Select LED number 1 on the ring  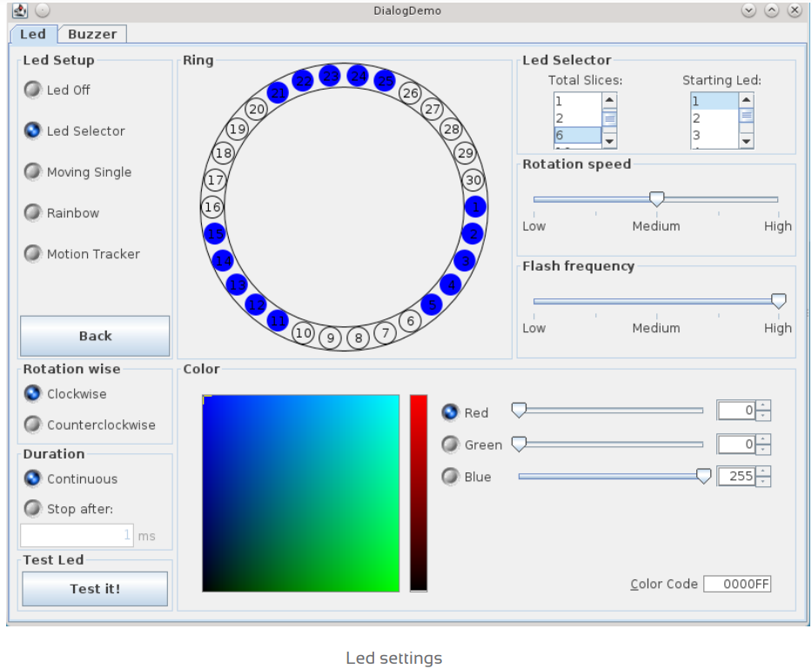coord(475,207)
